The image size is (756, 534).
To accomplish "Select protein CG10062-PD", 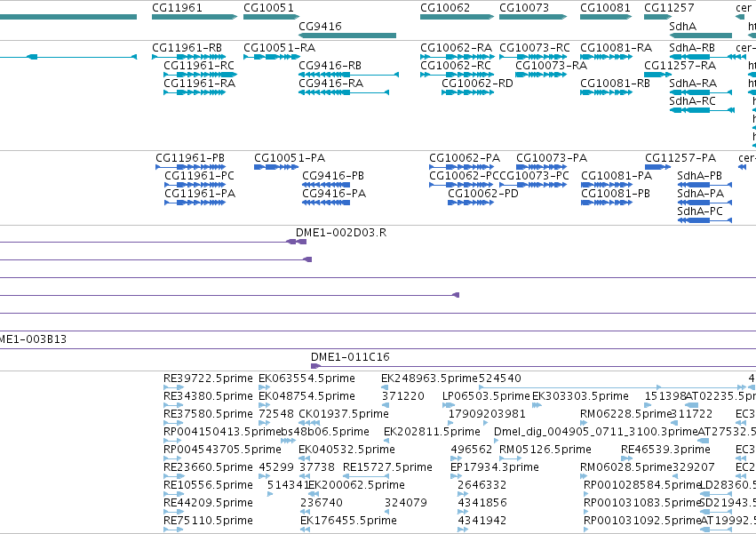I will 483,194.
